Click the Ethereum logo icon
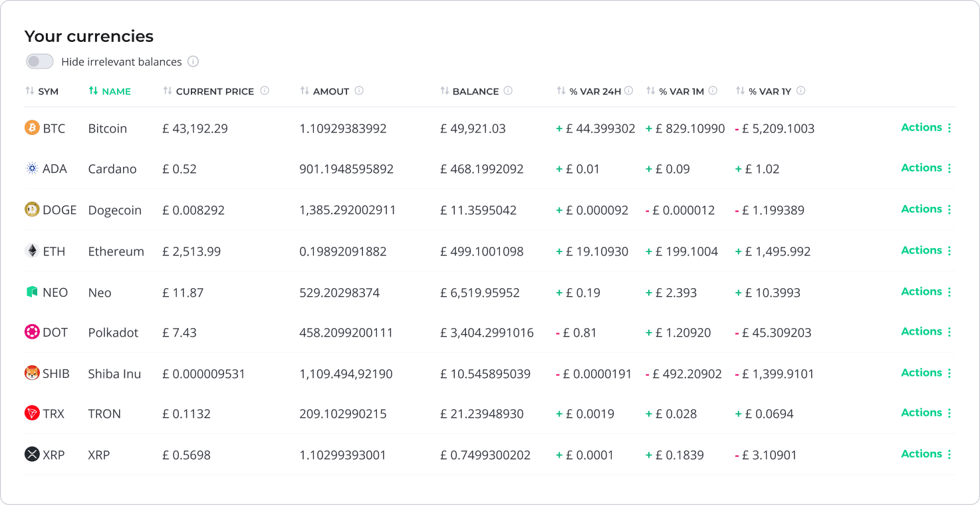Viewport: 980px width, 505px height. tap(31, 251)
